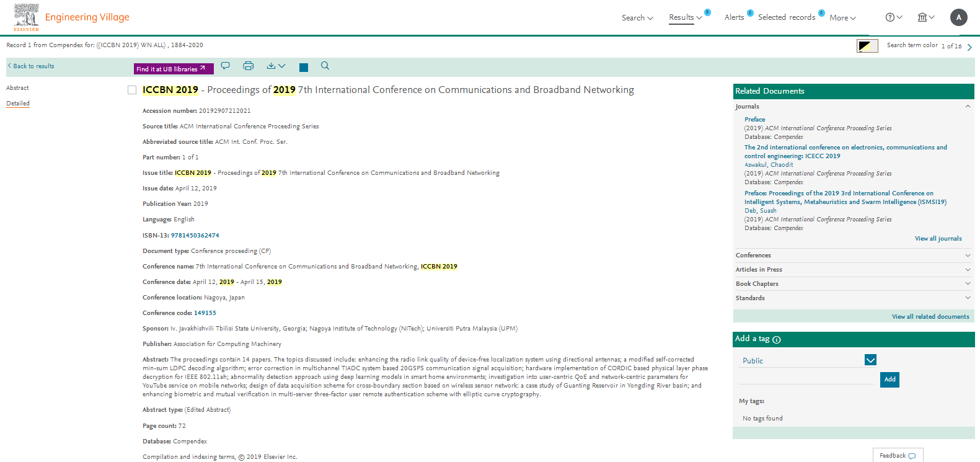Click the magnifier search icon in toolbar
The image size is (980, 462).
click(x=325, y=66)
